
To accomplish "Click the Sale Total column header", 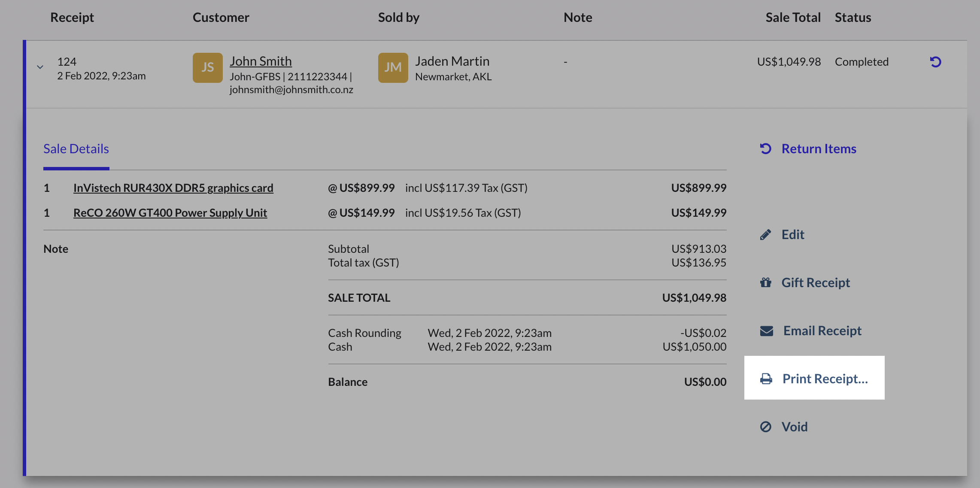I will 793,18.
